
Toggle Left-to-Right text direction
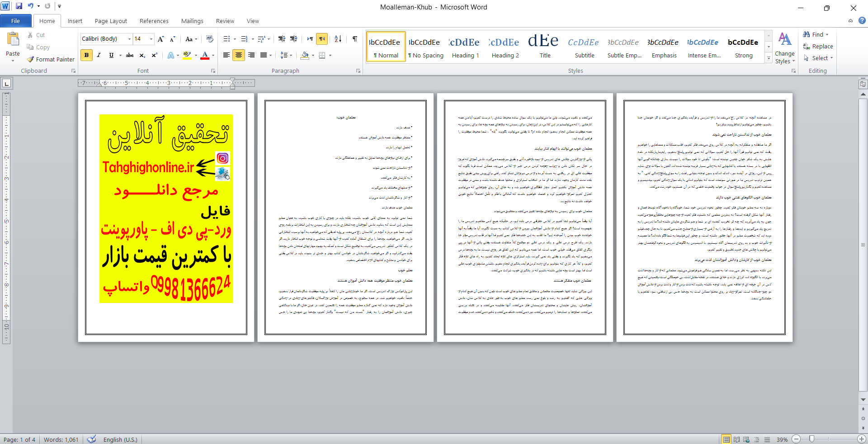click(310, 39)
